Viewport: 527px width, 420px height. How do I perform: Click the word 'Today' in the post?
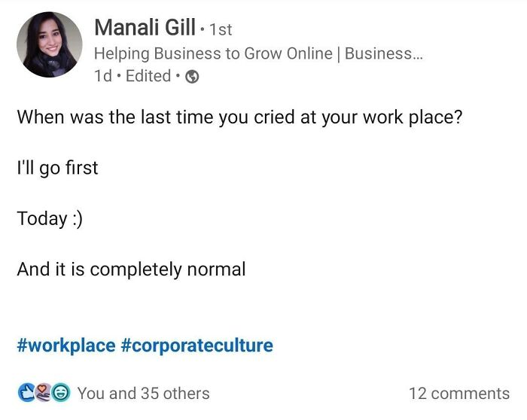pos(42,218)
